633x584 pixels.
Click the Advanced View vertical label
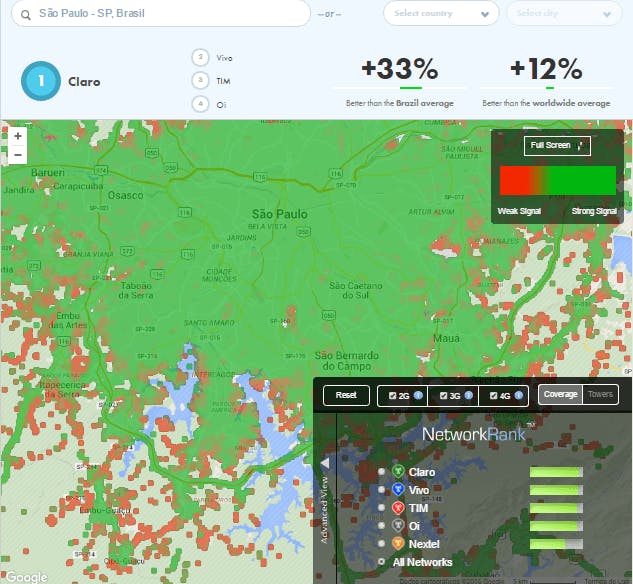pos(324,510)
